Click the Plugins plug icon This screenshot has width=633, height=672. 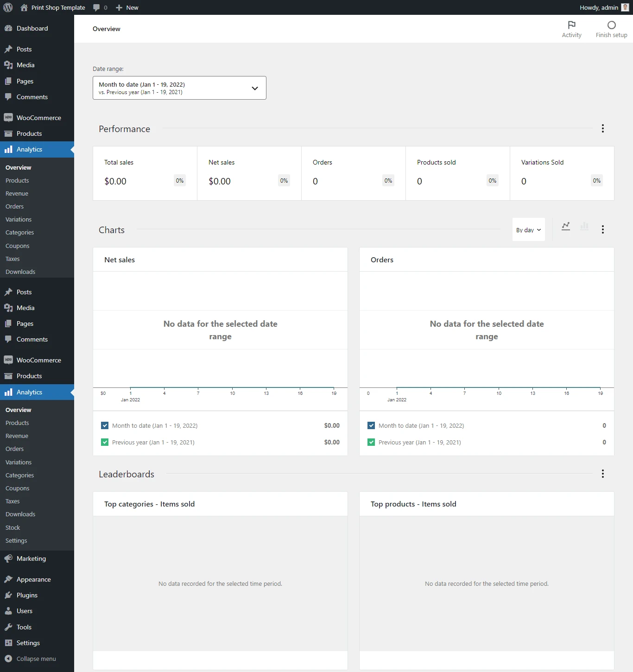[8, 595]
